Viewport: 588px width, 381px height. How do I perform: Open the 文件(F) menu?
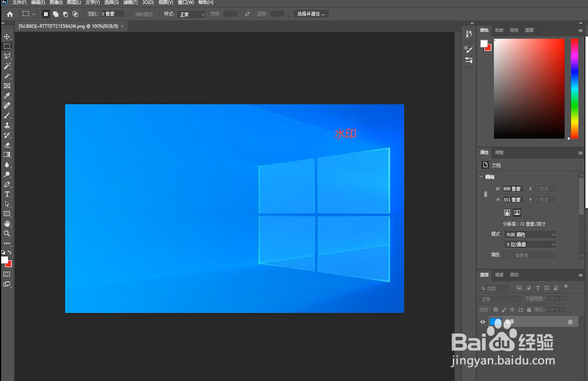[x=19, y=3]
